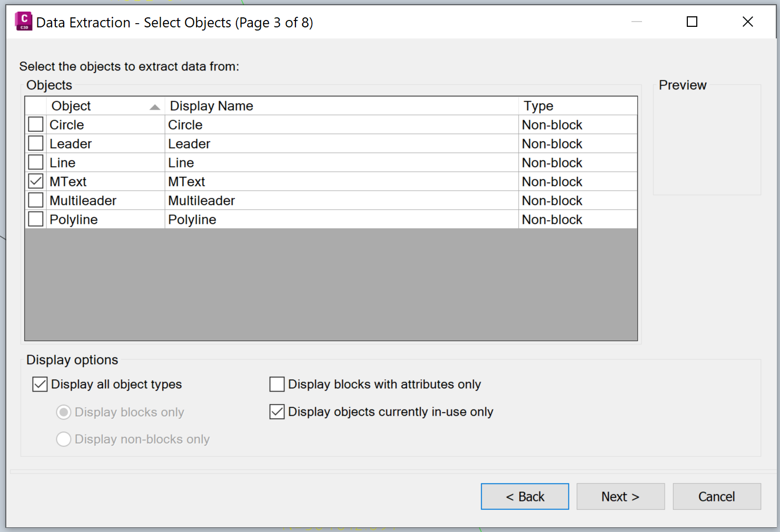Screen dimensions: 780x532
Task: Click Next to proceed to page 4
Action: point(620,496)
